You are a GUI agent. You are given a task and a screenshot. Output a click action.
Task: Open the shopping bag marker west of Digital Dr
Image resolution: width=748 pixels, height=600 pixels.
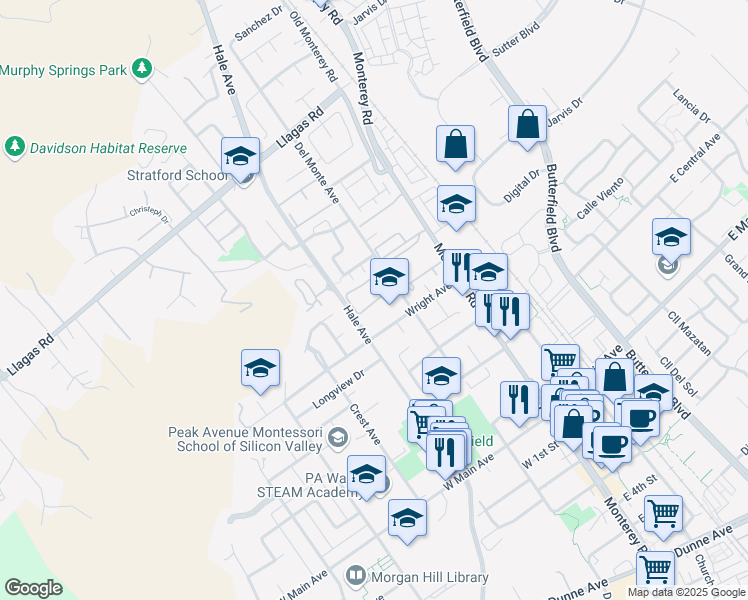point(456,147)
